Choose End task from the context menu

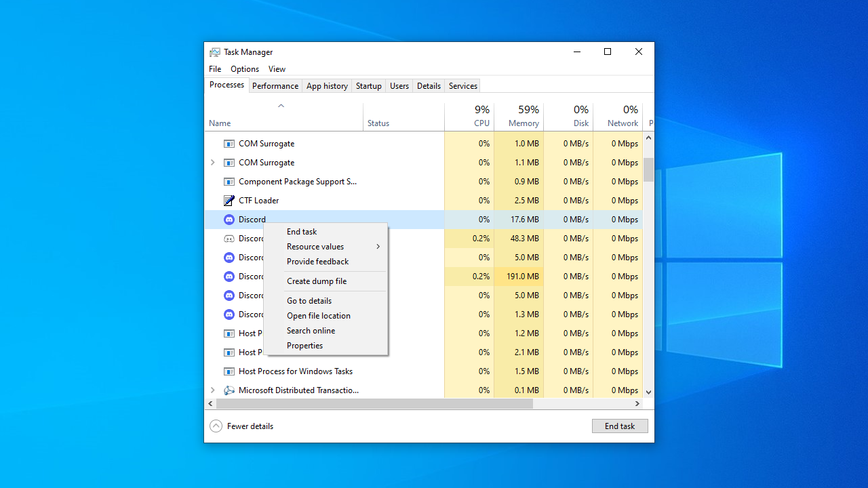click(302, 232)
